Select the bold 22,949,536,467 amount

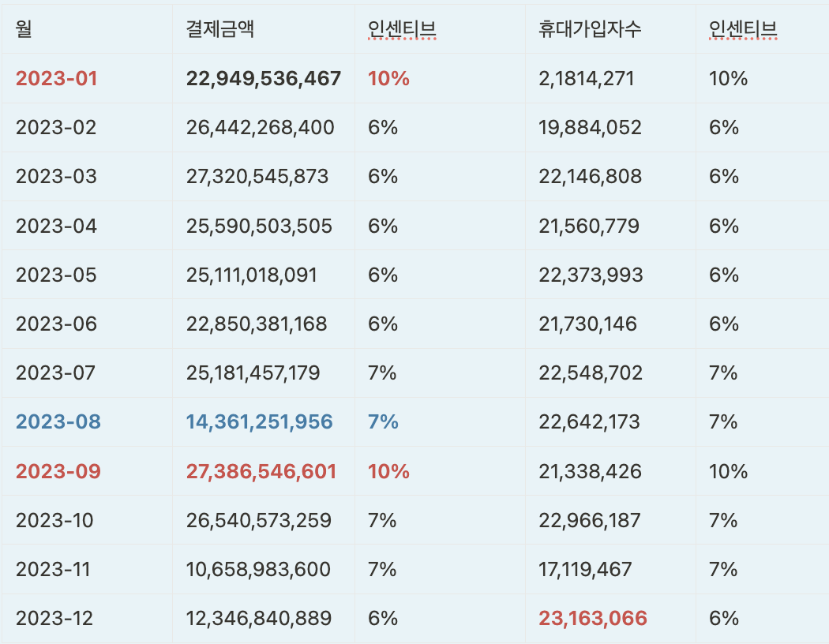point(263,78)
